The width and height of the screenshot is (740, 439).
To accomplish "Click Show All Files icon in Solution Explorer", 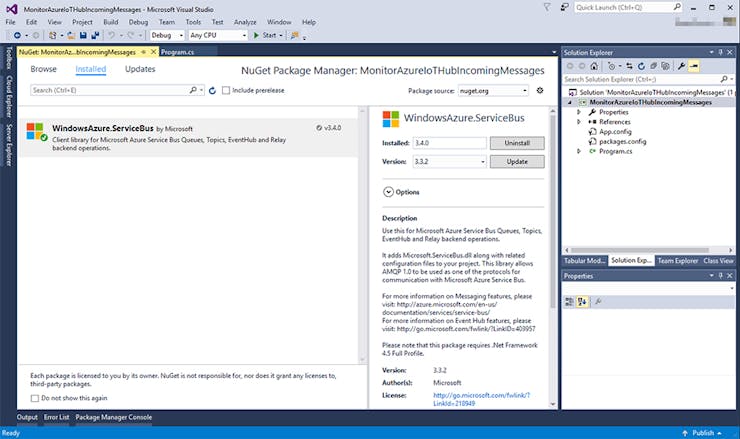I will point(665,66).
